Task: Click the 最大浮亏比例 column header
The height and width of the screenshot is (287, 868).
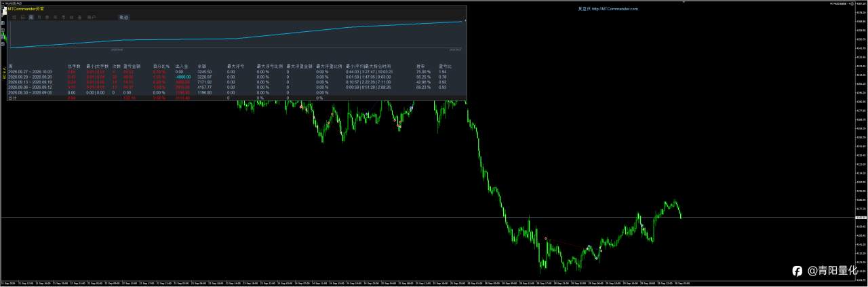Action: [x=269, y=66]
